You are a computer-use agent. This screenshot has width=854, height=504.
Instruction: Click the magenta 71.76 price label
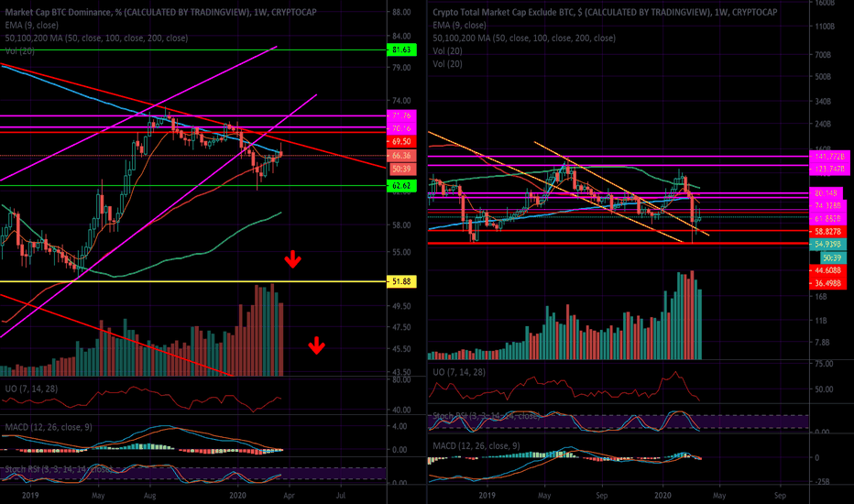[x=401, y=115]
